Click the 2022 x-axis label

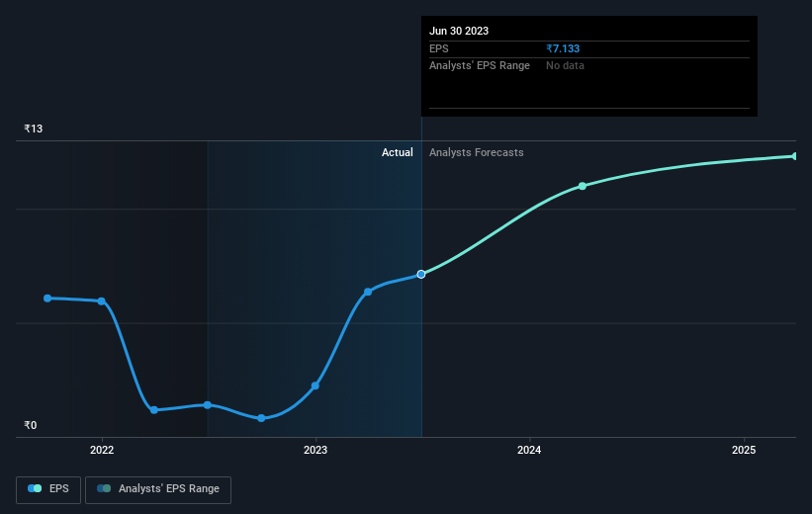(102, 450)
